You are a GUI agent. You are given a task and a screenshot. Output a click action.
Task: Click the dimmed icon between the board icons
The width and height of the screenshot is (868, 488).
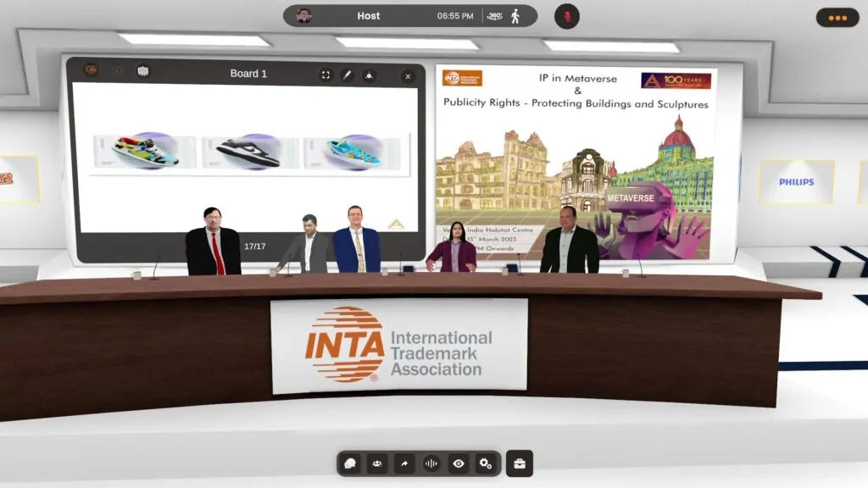(117, 71)
